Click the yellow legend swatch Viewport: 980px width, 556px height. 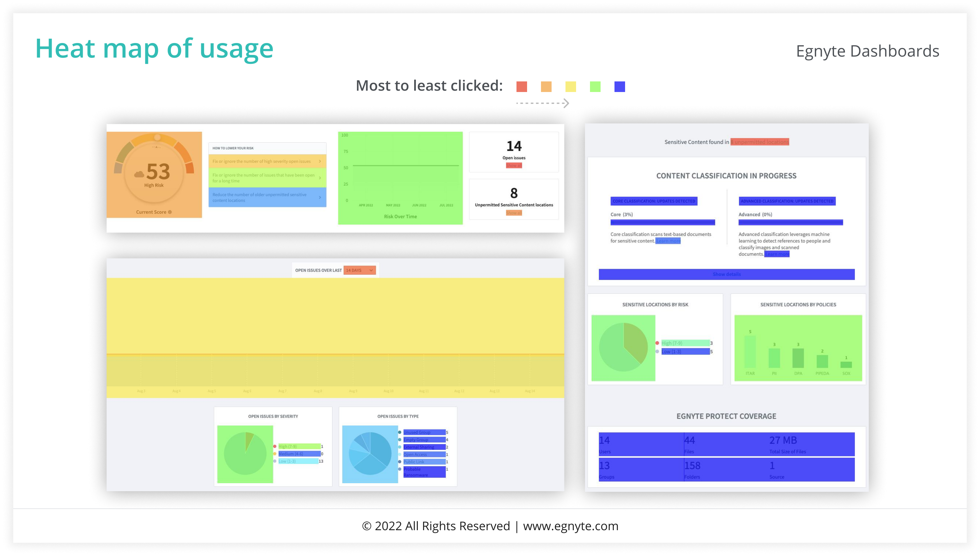click(570, 87)
